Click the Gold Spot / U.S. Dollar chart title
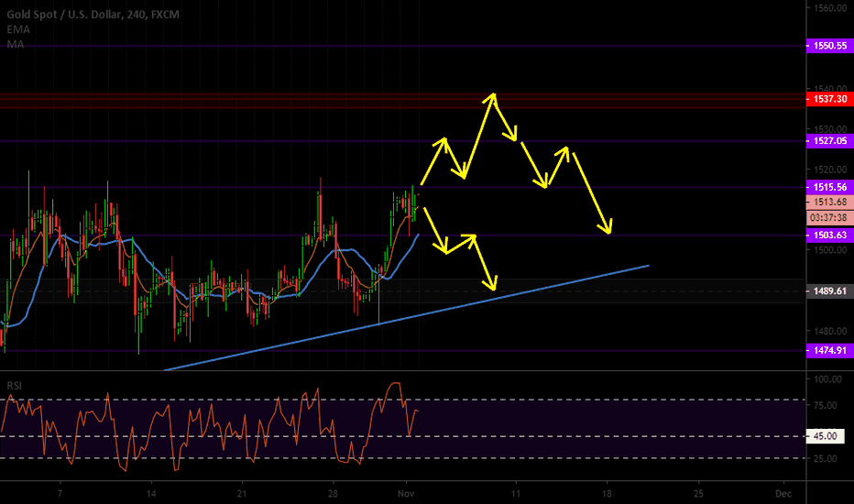The height and width of the screenshot is (504, 854). [x=93, y=14]
